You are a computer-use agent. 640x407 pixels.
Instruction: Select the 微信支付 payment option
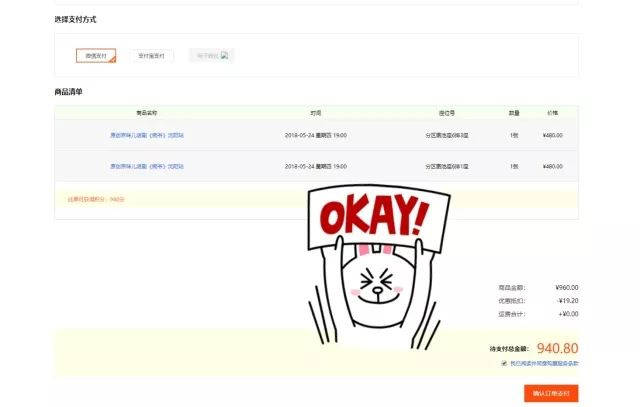[96, 56]
